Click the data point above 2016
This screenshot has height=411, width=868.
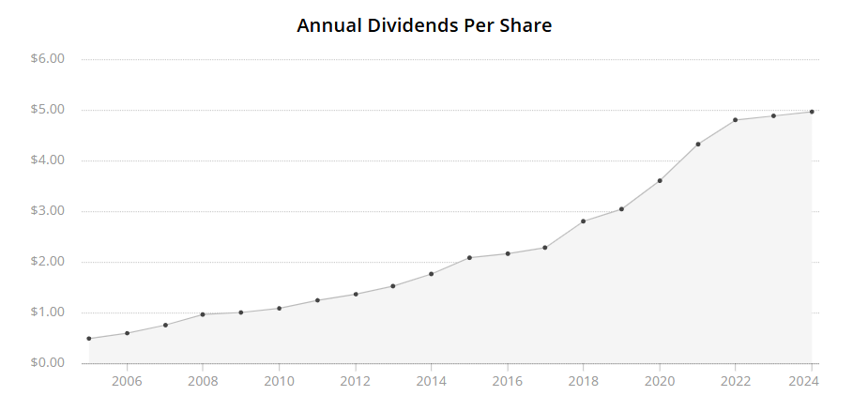pos(508,253)
